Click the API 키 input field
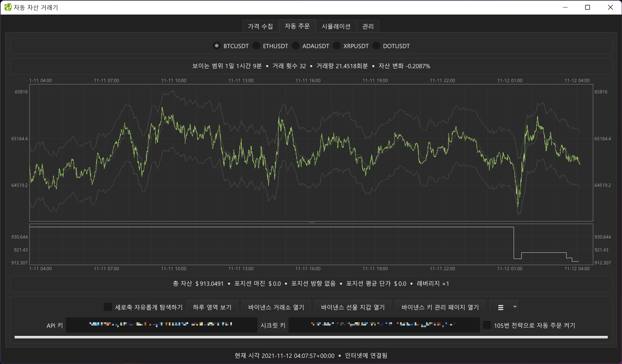This screenshot has width=622, height=364. click(x=161, y=325)
